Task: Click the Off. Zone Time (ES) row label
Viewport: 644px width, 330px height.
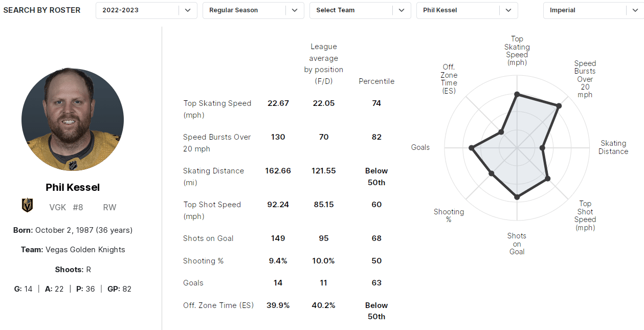Action: coord(217,305)
